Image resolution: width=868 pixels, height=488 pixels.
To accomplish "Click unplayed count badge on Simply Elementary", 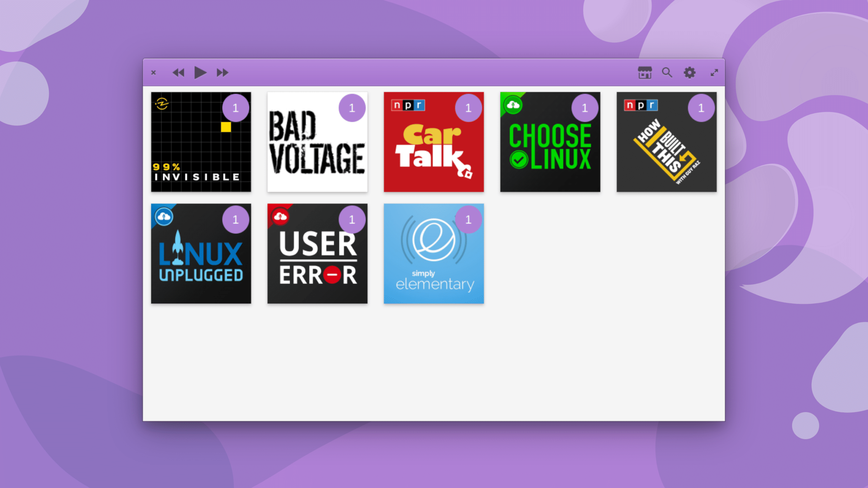I will (468, 220).
